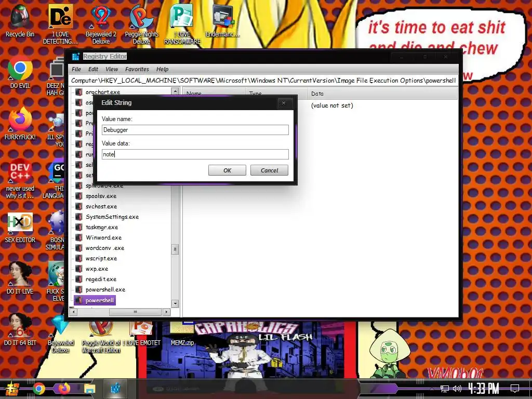Screen dimensions: 532x399
Task: Open the 'DO IT LIVE' desktop icon
Action: 20,277
